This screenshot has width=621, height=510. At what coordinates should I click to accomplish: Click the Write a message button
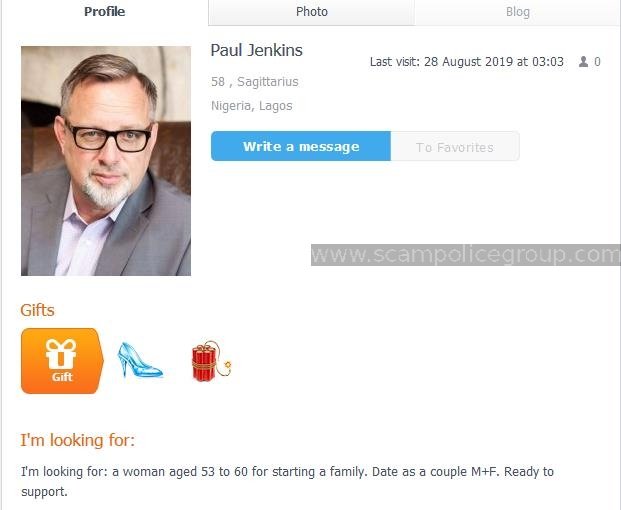[x=301, y=147]
